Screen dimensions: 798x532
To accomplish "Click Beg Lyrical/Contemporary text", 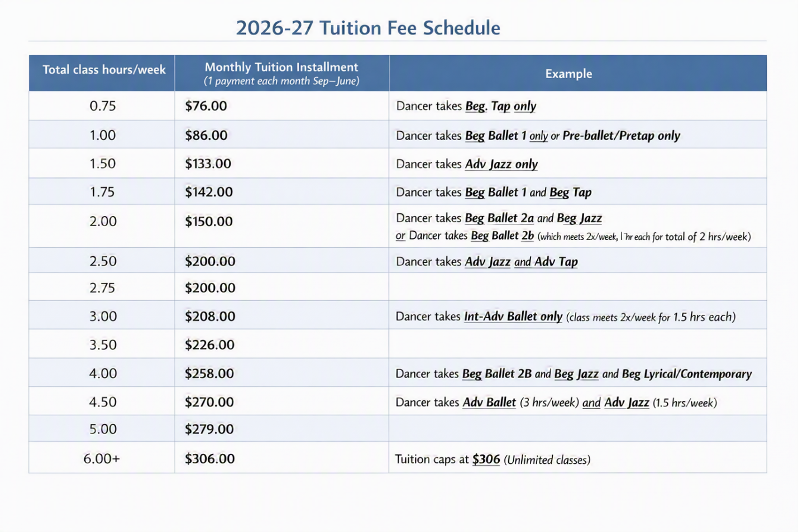I will [x=686, y=374].
